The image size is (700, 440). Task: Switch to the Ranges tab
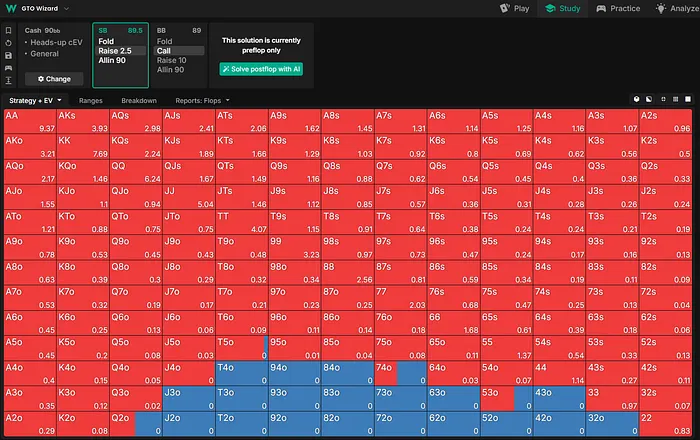point(91,101)
